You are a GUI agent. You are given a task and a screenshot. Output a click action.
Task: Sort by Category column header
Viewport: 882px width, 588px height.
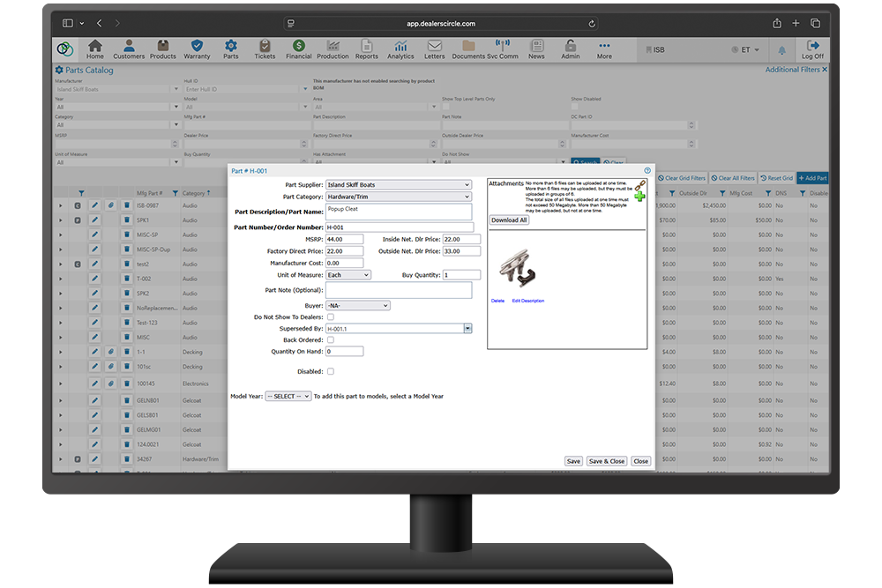[193, 193]
